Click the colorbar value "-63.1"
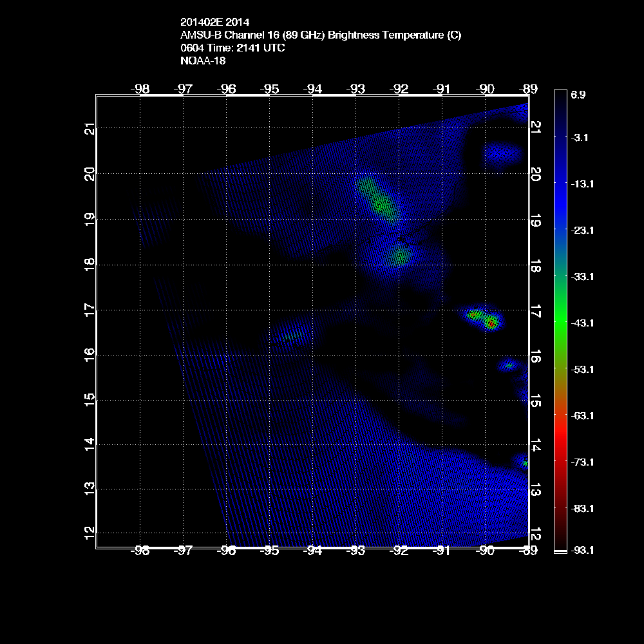Viewport: 644px width, 644px height. [582, 416]
